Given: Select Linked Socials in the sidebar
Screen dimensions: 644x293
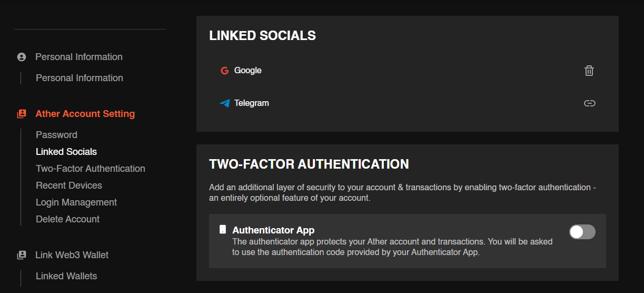Looking at the screenshot, I should [x=66, y=152].
